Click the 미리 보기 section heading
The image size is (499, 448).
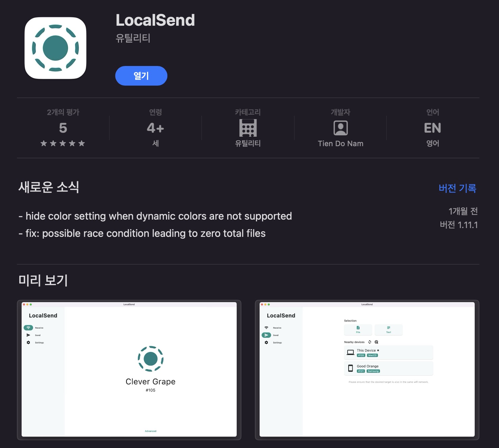tap(43, 280)
